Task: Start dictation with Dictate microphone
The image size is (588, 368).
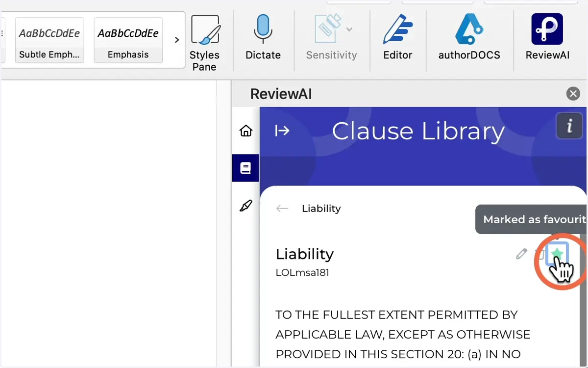Action: pyautogui.click(x=263, y=38)
